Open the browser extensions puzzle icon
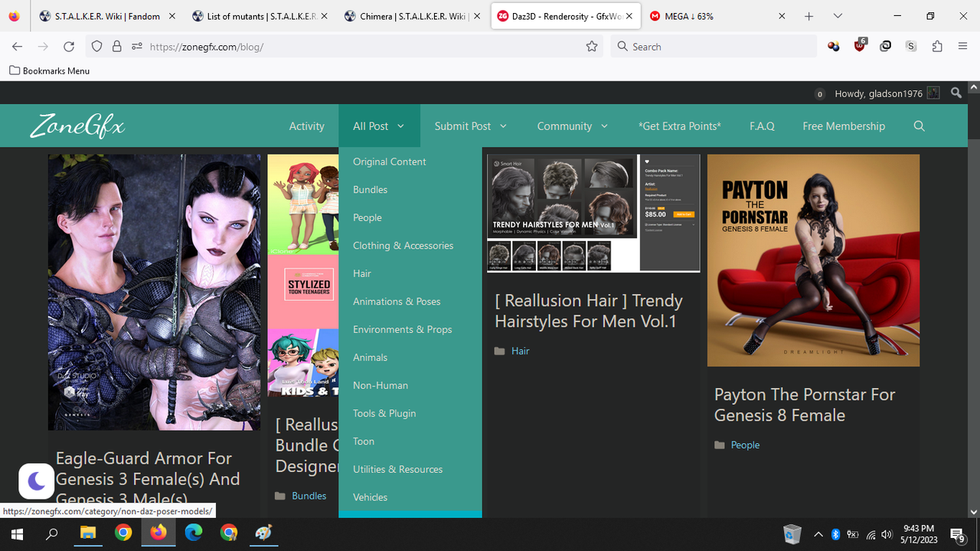Image resolution: width=980 pixels, height=551 pixels. pyautogui.click(x=937, y=47)
